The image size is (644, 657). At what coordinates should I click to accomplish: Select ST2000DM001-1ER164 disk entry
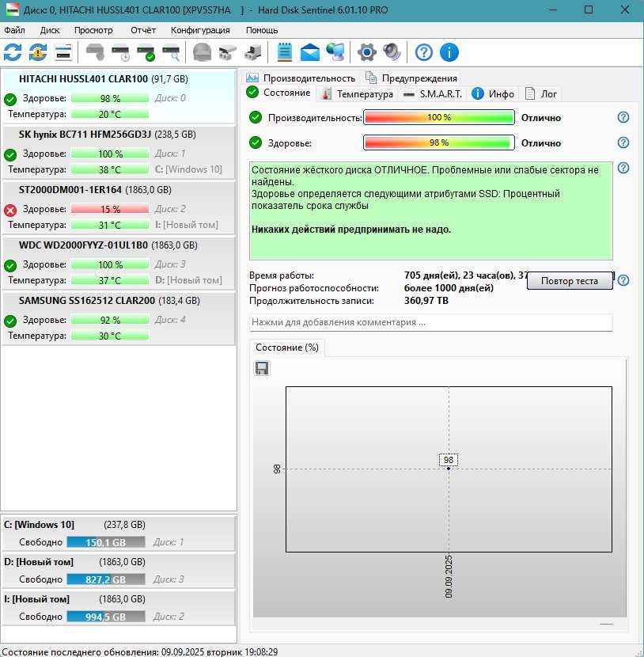pyautogui.click(x=119, y=207)
